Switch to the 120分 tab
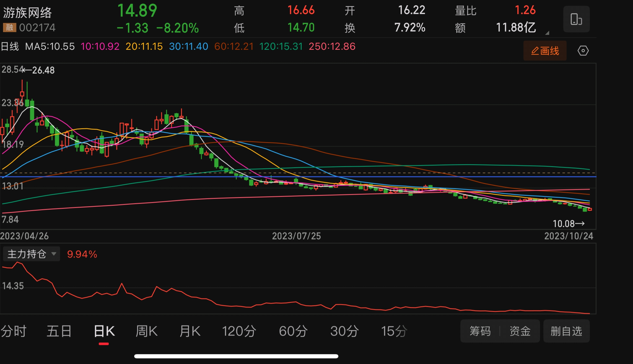Image resolution: width=633 pixels, height=364 pixels. pos(239,331)
